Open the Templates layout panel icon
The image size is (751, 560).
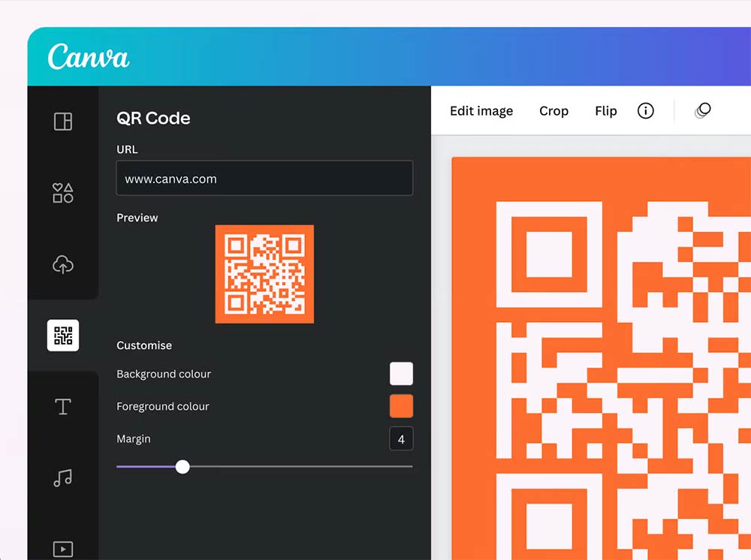(63, 122)
